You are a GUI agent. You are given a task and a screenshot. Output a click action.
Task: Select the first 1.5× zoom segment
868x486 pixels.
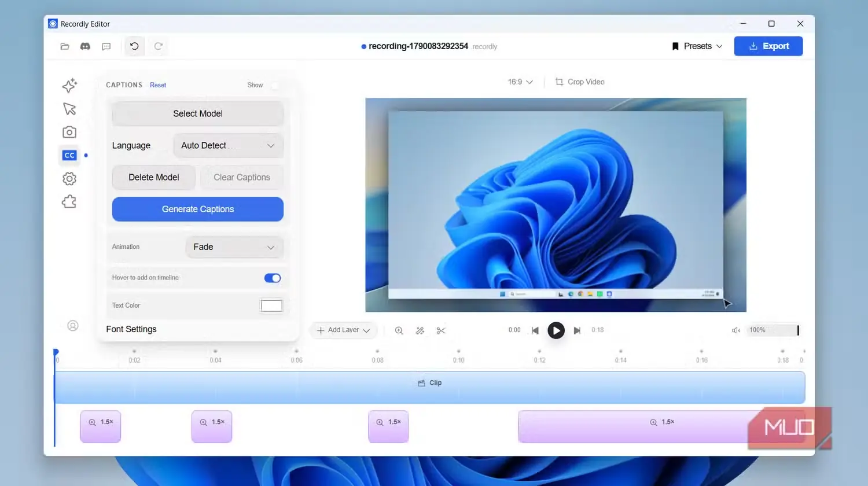tap(101, 427)
